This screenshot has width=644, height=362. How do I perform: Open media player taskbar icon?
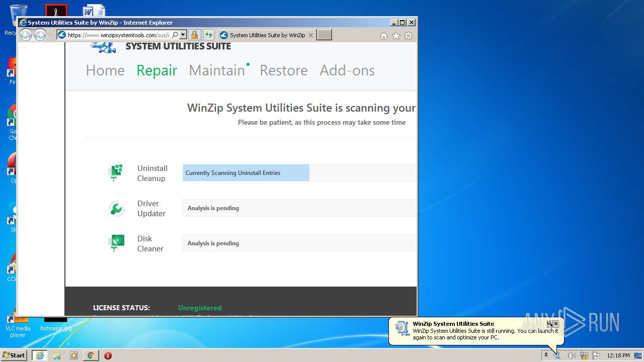pos(74,355)
